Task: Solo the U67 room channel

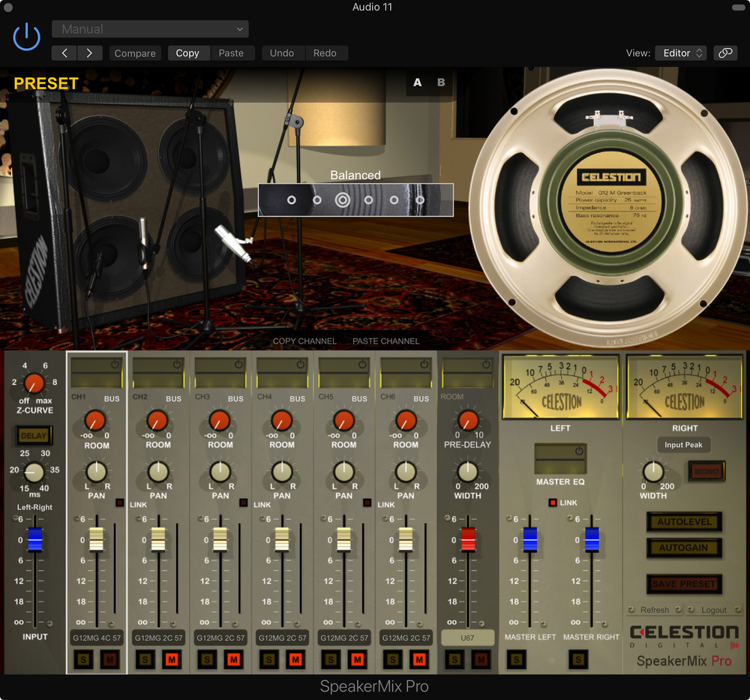Action: (454, 659)
